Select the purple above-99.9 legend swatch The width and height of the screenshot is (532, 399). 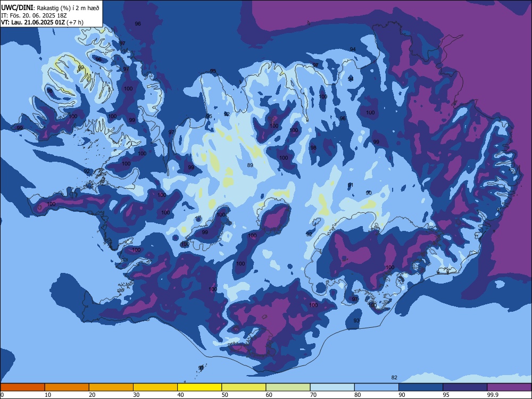point(509,387)
